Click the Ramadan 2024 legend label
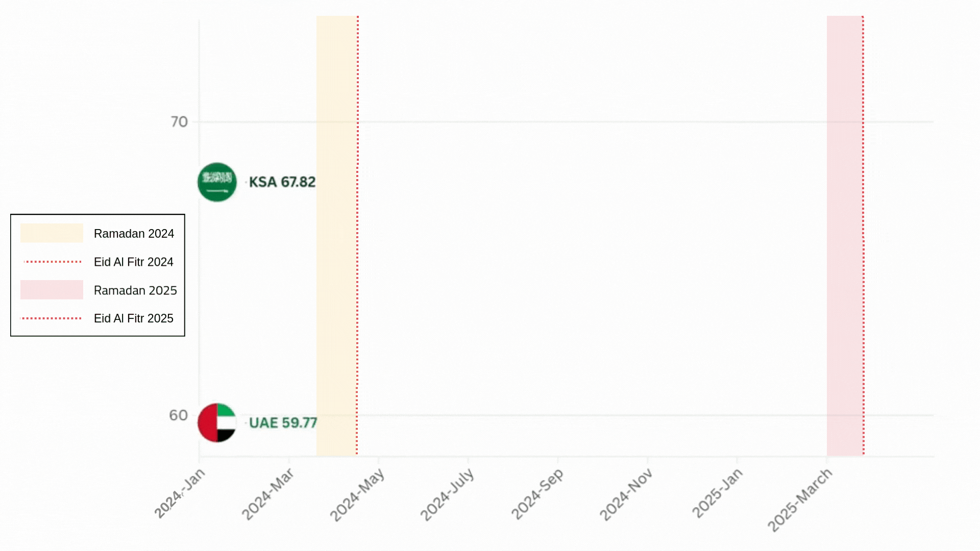This screenshot has height=551, width=980. coord(134,234)
